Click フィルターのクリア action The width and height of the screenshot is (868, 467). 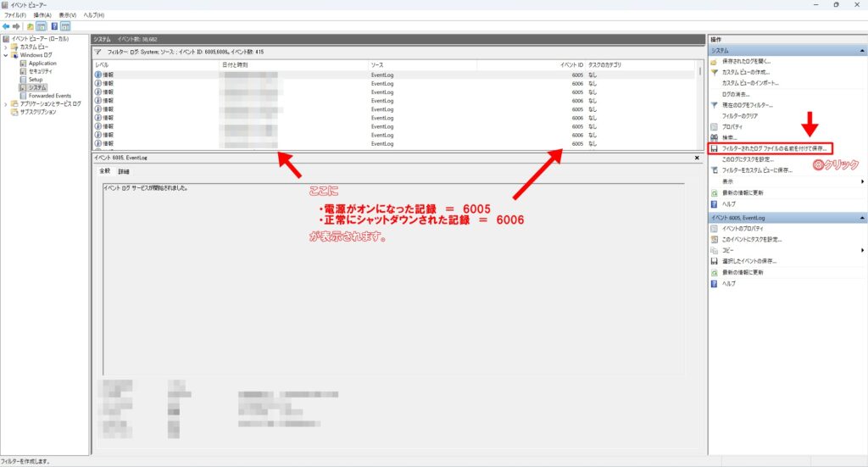coord(739,115)
